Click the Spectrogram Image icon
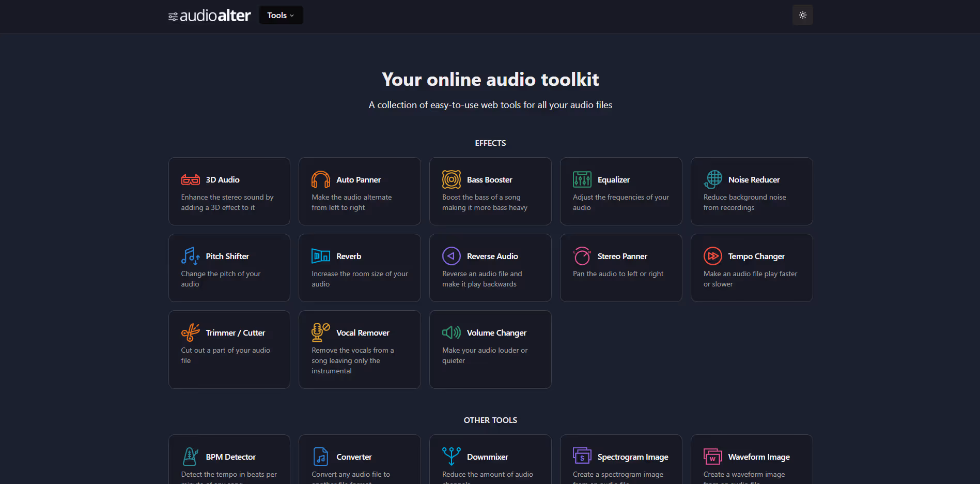Viewport: 980px width, 484px height. click(582, 457)
